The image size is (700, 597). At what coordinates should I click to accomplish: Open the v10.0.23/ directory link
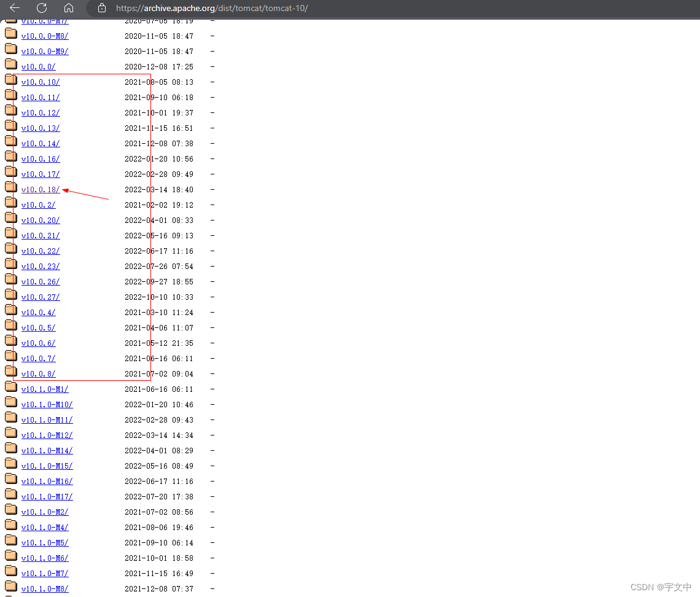click(x=40, y=266)
